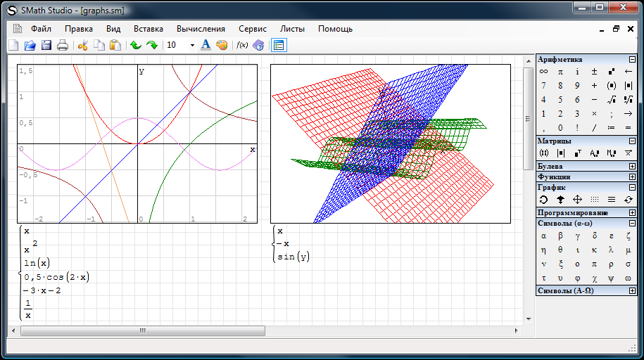Open the text color tool with the letter A

206,45
